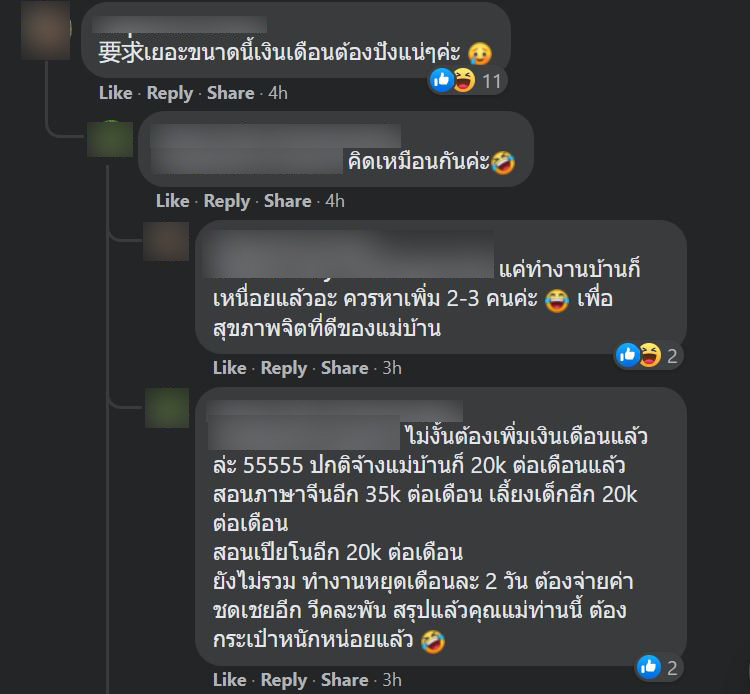
Task: Reply to the top comment with Chinese text
Action: (x=170, y=93)
